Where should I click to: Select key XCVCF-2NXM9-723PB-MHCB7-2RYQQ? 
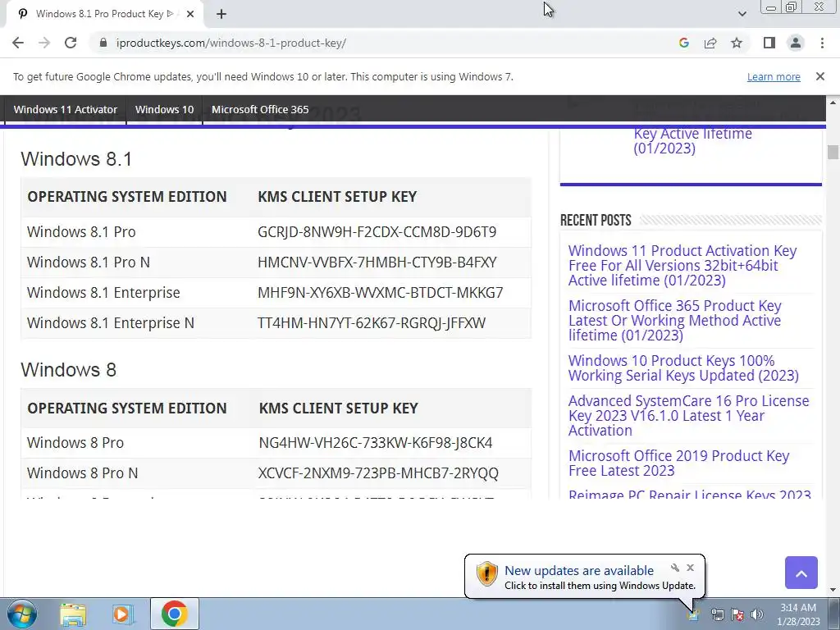tap(378, 473)
